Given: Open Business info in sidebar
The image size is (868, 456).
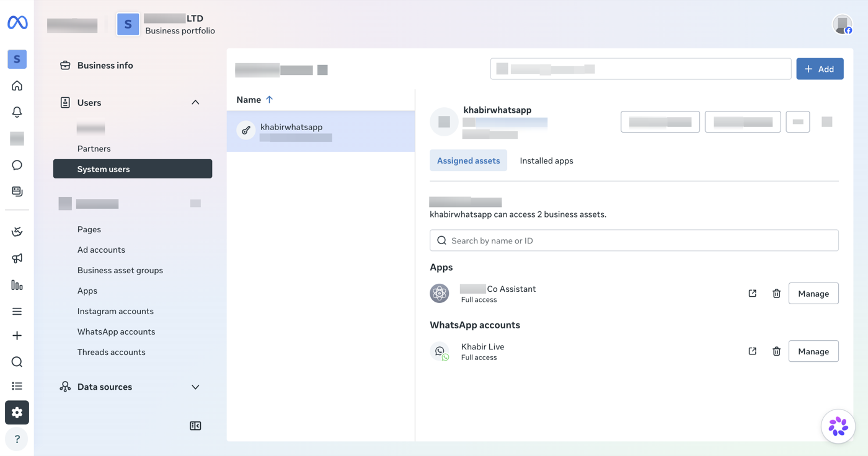Looking at the screenshot, I should [x=105, y=65].
